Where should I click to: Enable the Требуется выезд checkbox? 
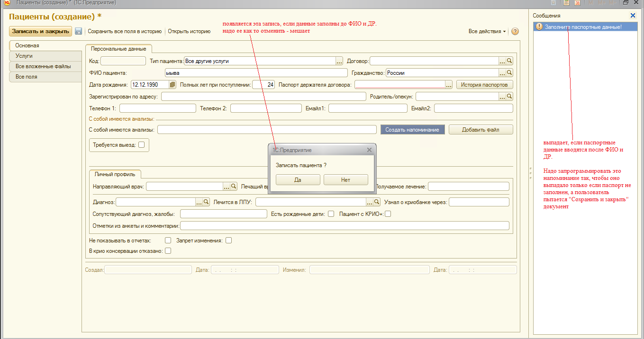click(141, 145)
